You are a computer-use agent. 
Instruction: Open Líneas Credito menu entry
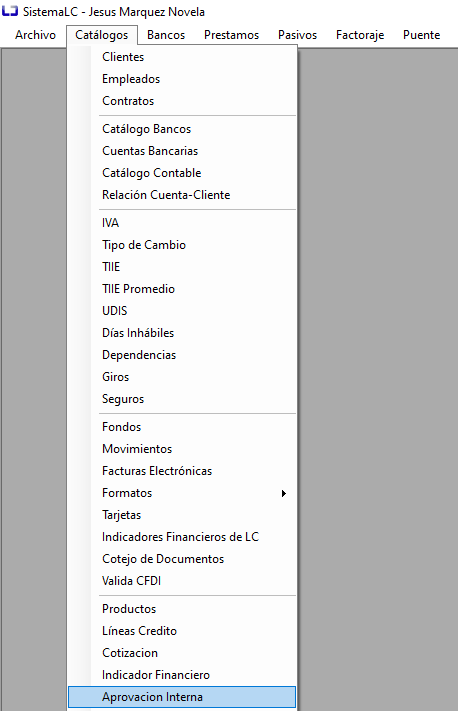182,631
